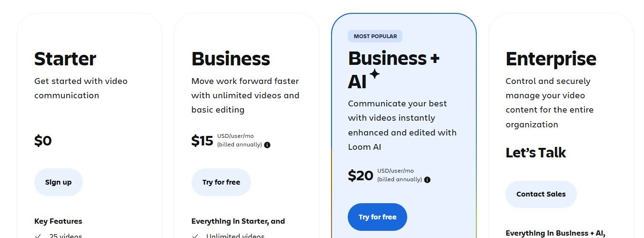Click the Enterprise plan description text

click(550, 103)
